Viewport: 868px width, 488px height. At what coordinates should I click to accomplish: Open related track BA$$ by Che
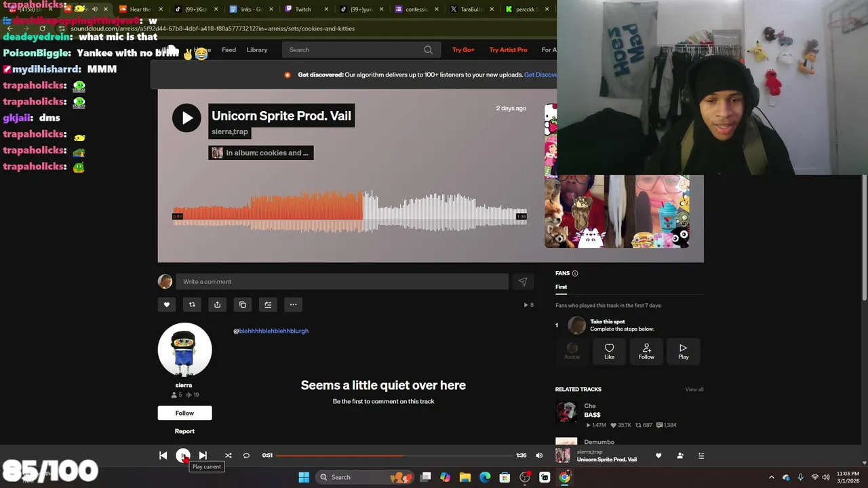pyautogui.click(x=592, y=415)
